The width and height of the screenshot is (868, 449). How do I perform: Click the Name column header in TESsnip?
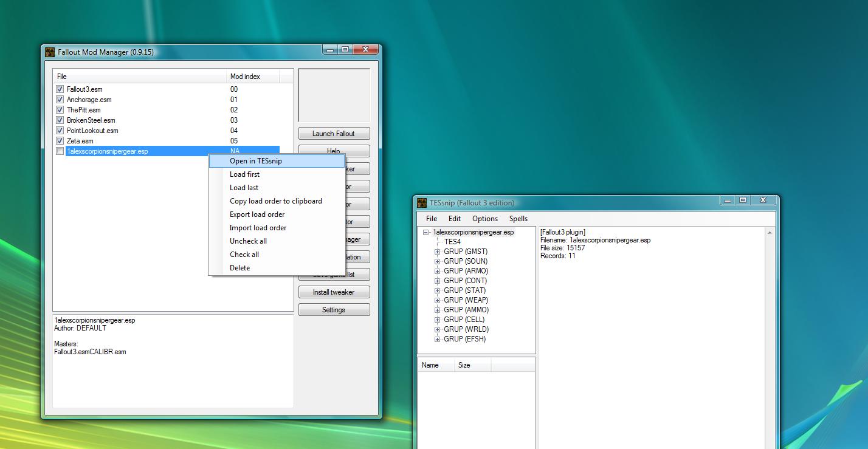(x=436, y=365)
